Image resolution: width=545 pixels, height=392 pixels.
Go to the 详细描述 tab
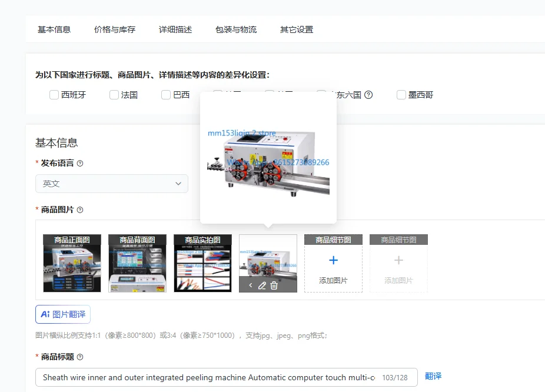tap(175, 29)
